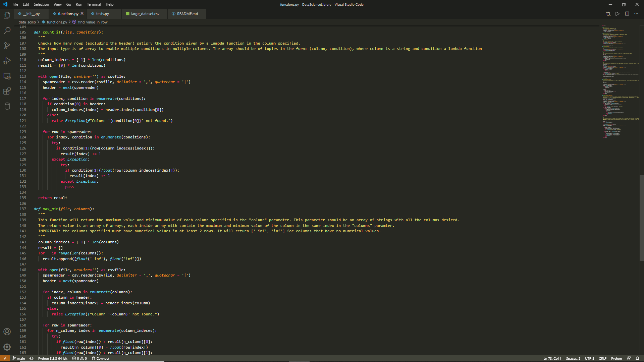Viewport: 644px width, 362px height.
Task: Click find_value_in_row breadcrumb item
Action: (x=93, y=22)
